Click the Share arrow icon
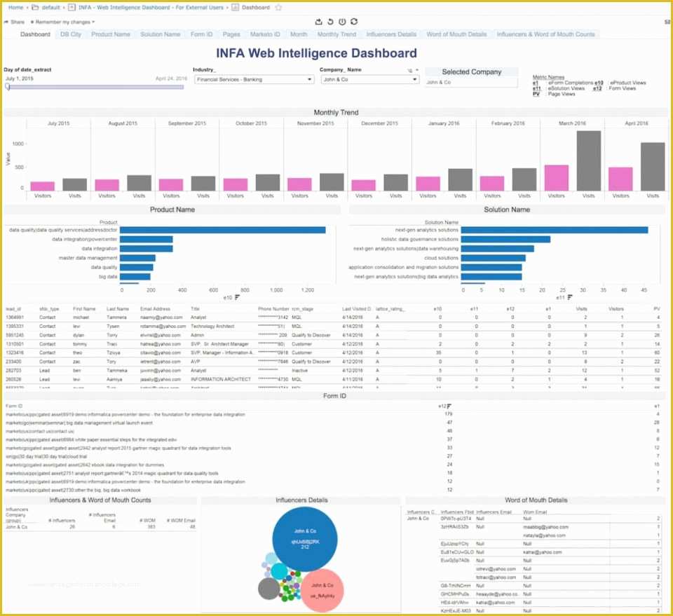 coord(6,22)
